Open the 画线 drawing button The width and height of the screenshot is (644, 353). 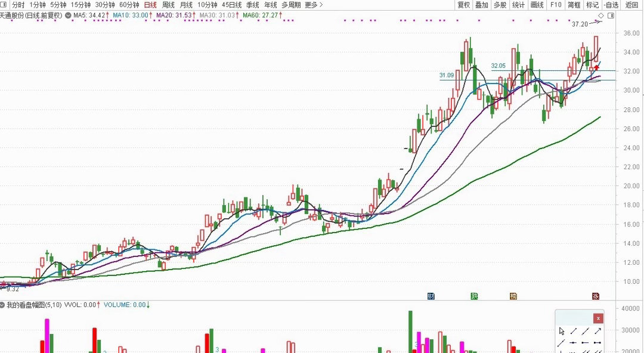pos(537,5)
